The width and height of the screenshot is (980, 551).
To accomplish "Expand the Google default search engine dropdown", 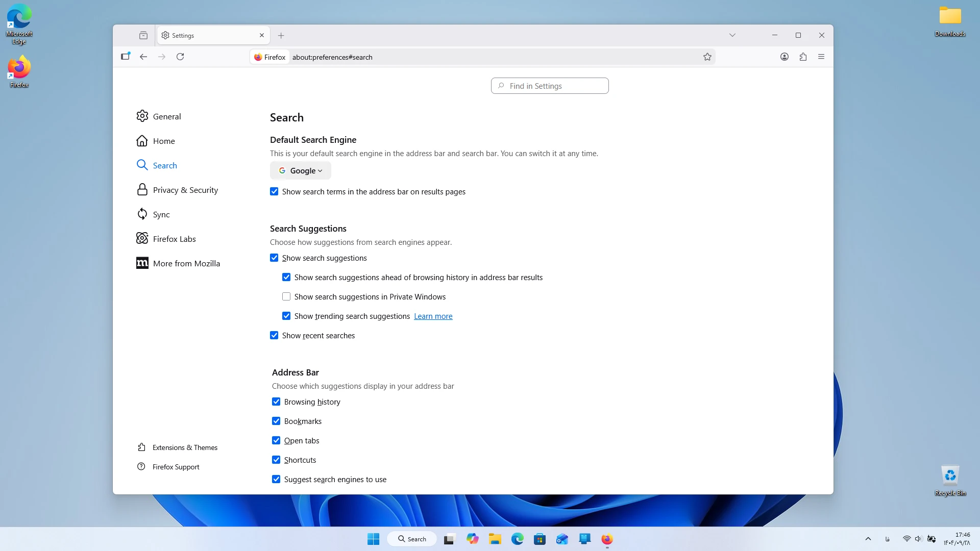I will (x=301, y=170).
